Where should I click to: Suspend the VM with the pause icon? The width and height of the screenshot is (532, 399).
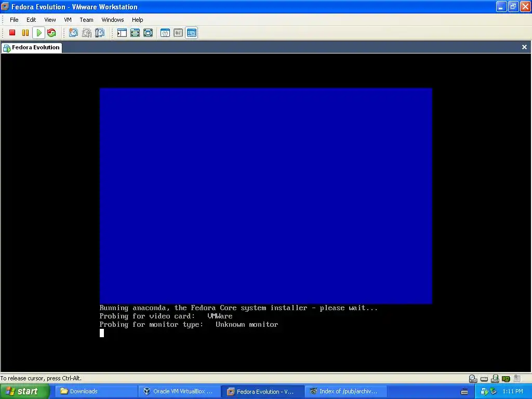point(25,33)
